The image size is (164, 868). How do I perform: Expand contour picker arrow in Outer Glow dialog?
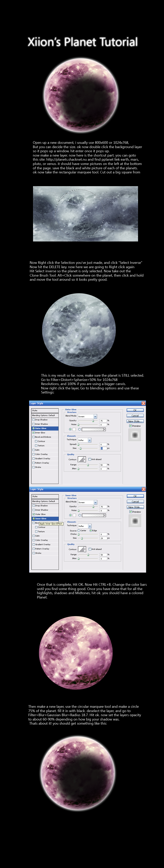pos(85,459)
